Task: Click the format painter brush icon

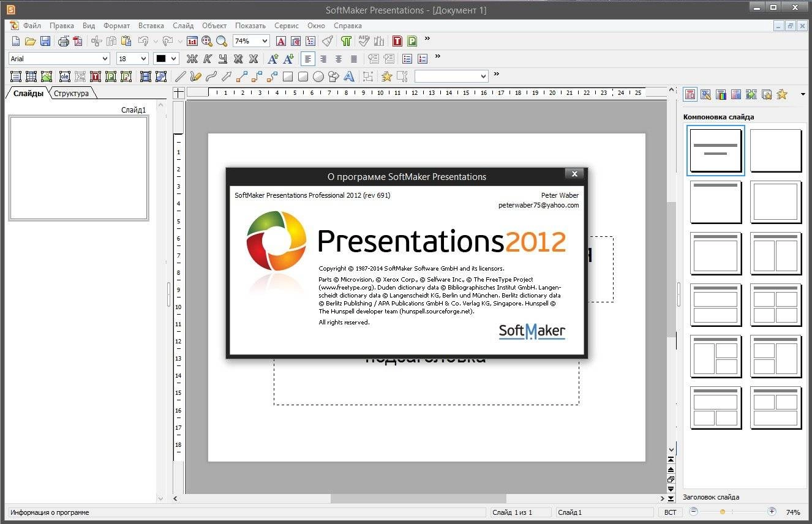Action: [328, 41]
